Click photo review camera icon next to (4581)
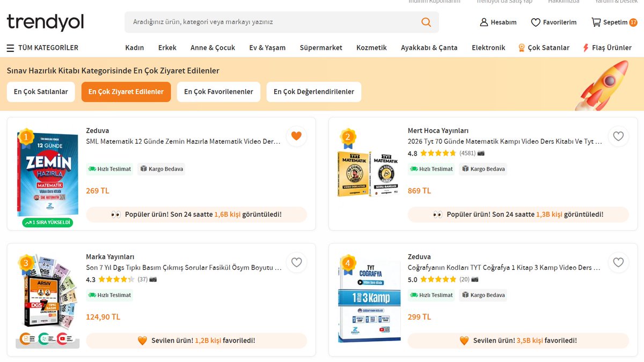 pos(481,153)
